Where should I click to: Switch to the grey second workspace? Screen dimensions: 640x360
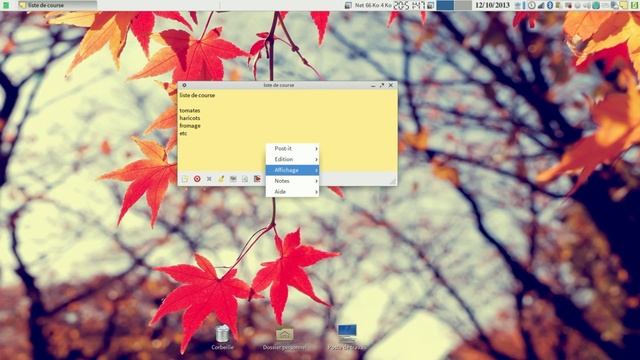(x=463, y=5)
